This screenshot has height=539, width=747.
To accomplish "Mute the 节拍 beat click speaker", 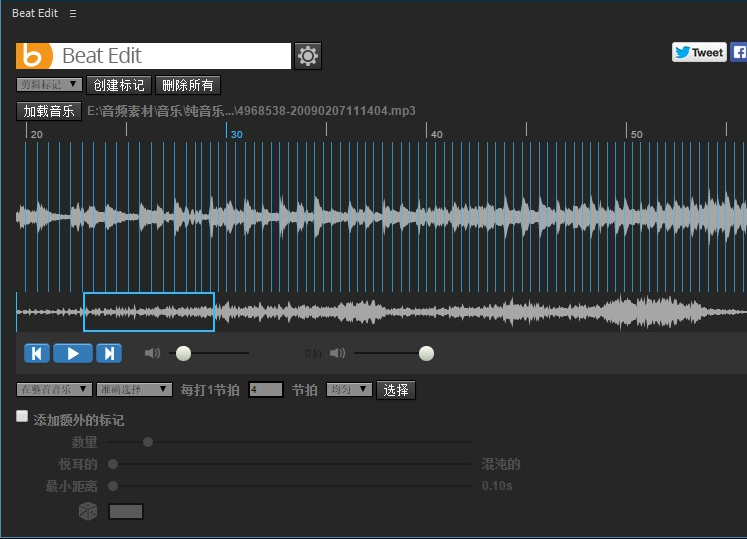I will point(337,353).
